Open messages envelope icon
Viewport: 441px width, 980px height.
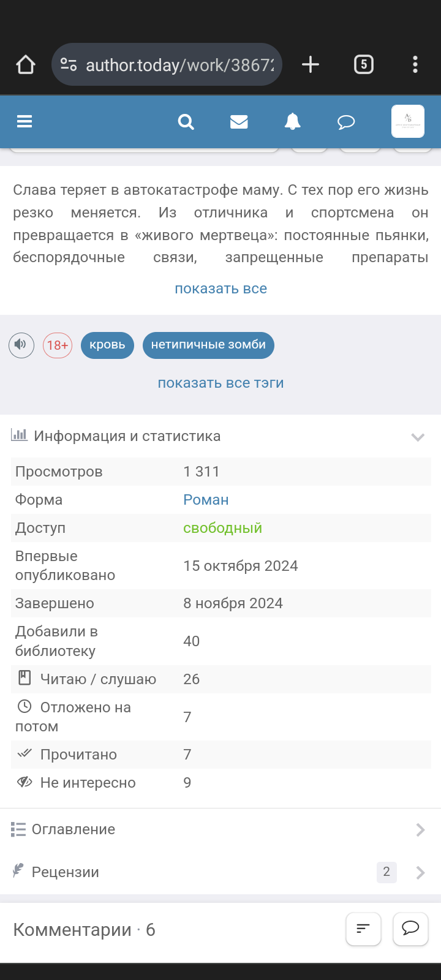[x=239, y=122]
